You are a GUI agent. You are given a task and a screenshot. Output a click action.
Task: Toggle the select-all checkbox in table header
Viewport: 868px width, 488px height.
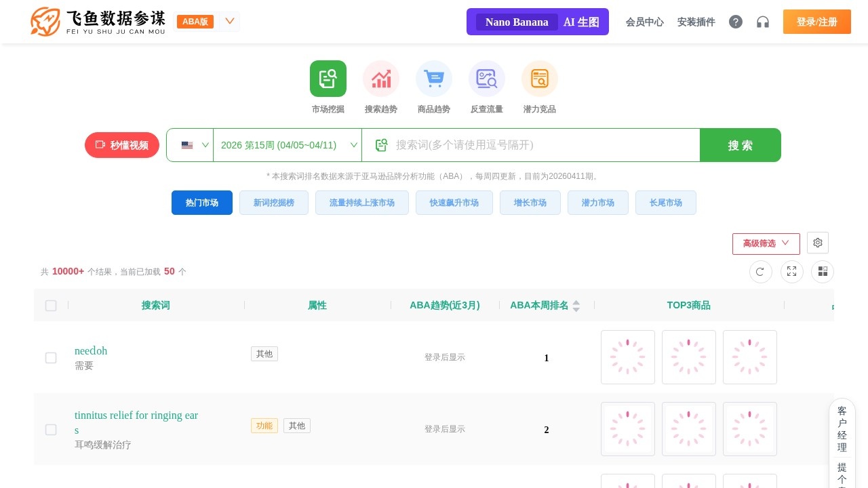click(x=51, y=306)
